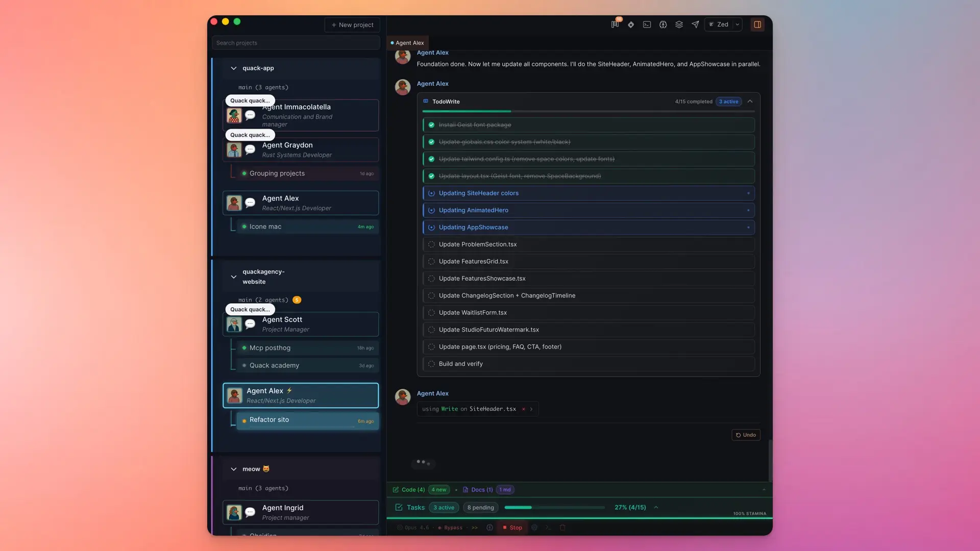Click Updating AnimatedHero status circle
The image size is (980, 551).
(431, 210)
